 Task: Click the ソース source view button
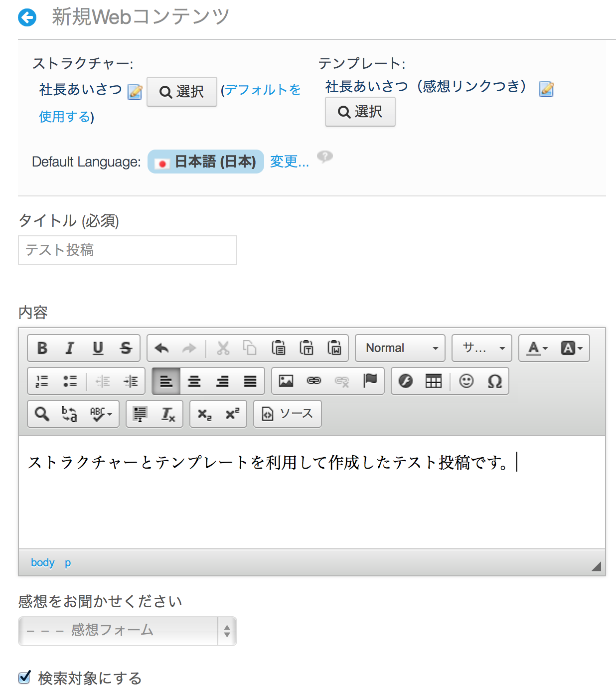click(288, 414)
